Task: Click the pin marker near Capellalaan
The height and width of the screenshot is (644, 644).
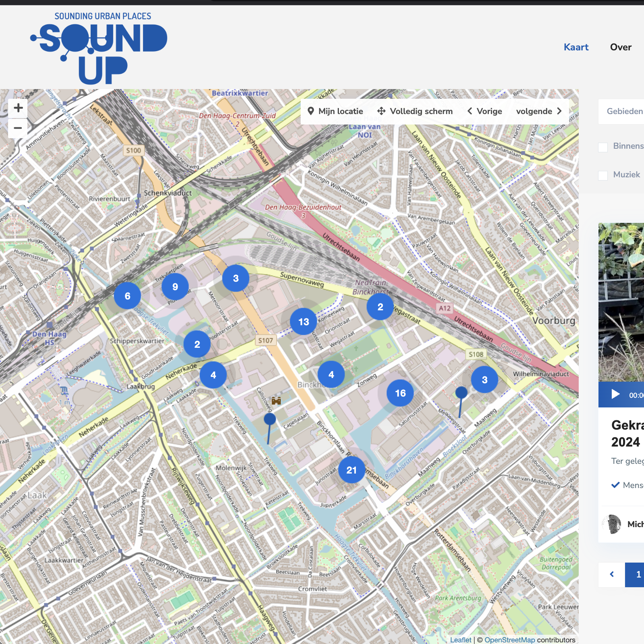Action: click(x=270, y=420)
